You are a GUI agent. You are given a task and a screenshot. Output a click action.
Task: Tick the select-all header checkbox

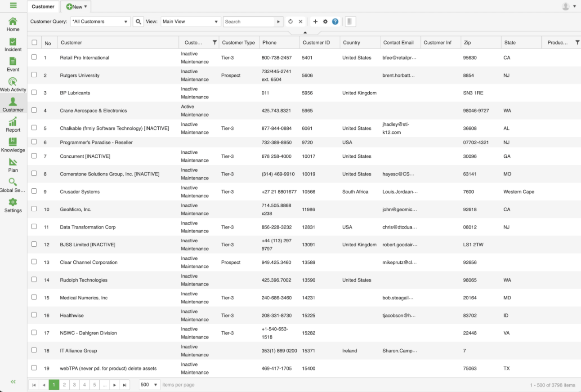(x=34, y=43)
